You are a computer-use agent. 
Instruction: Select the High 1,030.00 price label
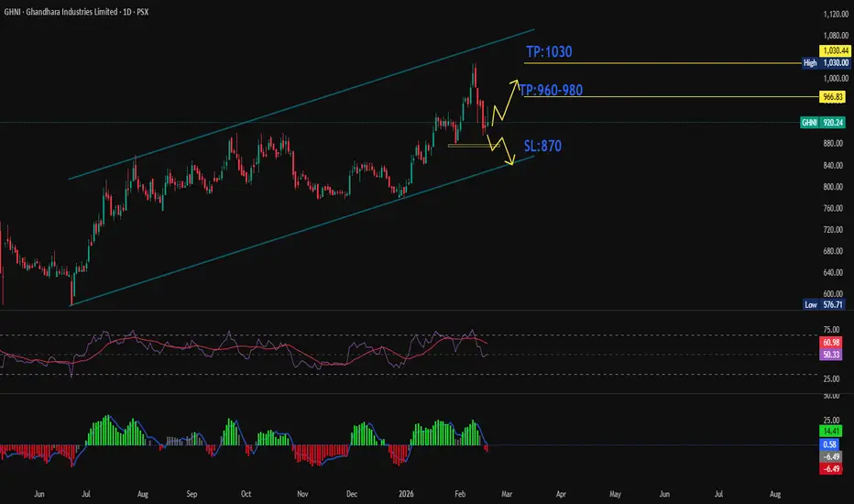point(827,62)
